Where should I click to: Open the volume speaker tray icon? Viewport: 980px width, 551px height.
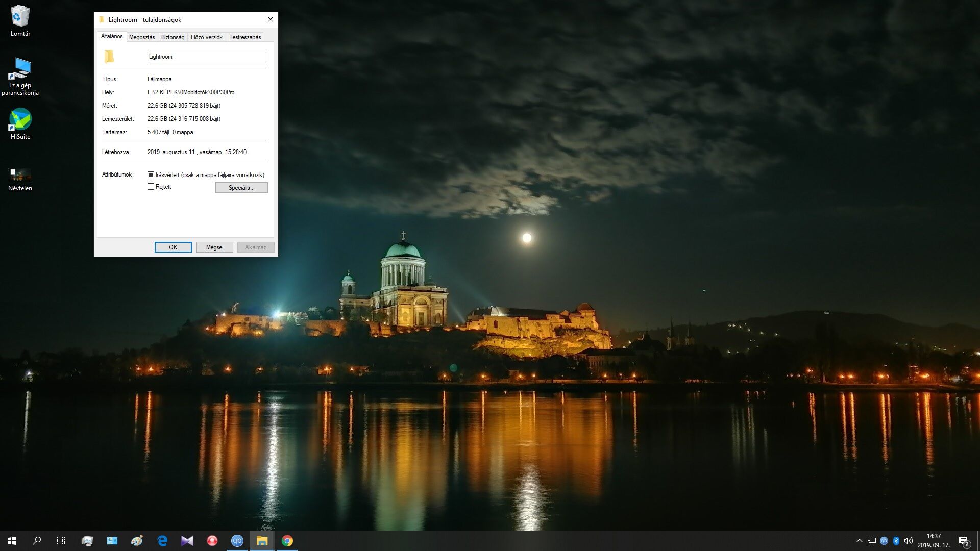click(909, 541)
